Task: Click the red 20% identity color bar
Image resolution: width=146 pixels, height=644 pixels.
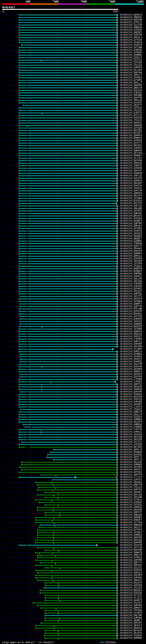Action: coord(16,4)
